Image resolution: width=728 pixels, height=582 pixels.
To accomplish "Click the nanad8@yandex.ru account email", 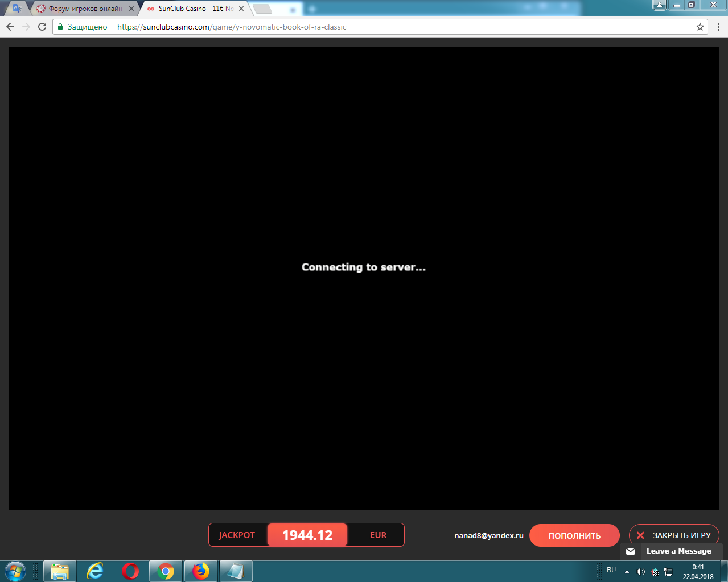I will 489,535.
